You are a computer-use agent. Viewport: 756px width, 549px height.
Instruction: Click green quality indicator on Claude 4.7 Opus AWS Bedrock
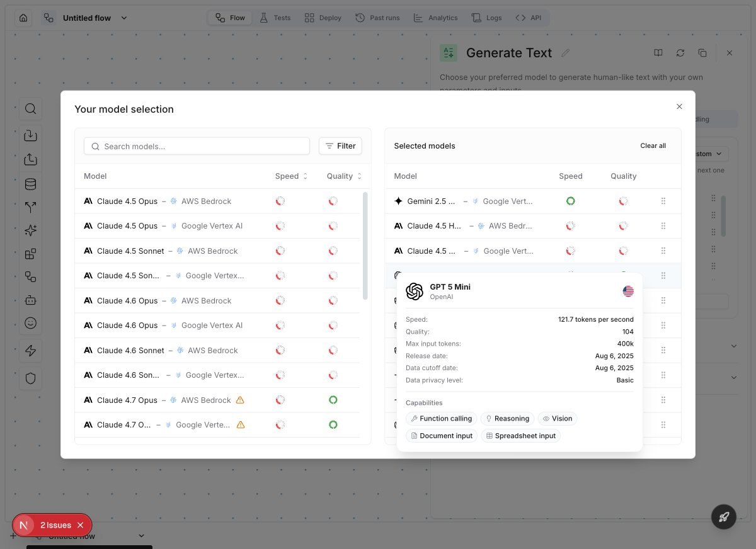(333, 400)
